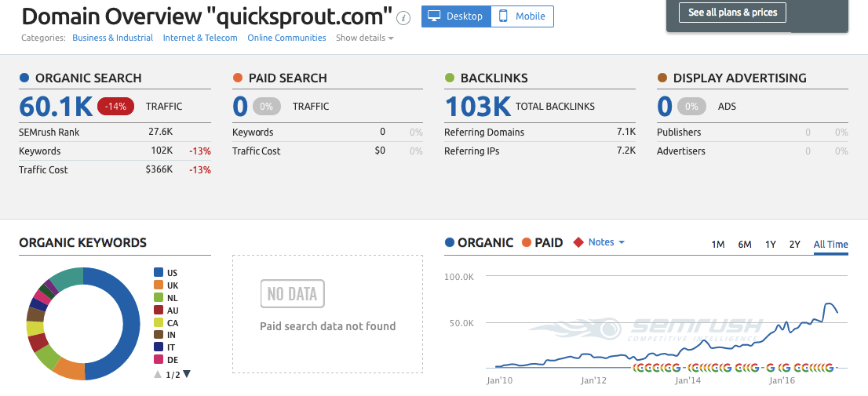Click the AU dark red legend swatch
868x396 pixels.
click(159, 311)
